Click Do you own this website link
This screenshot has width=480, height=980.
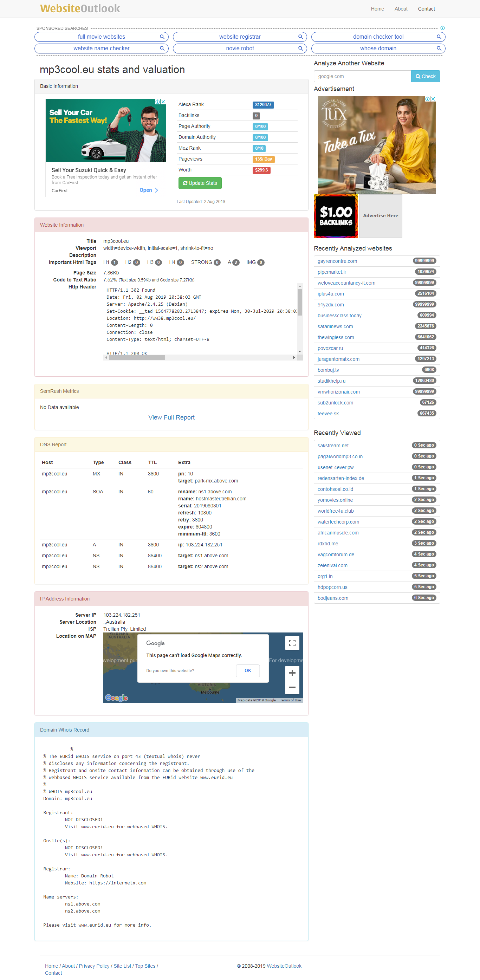point(170,671)
